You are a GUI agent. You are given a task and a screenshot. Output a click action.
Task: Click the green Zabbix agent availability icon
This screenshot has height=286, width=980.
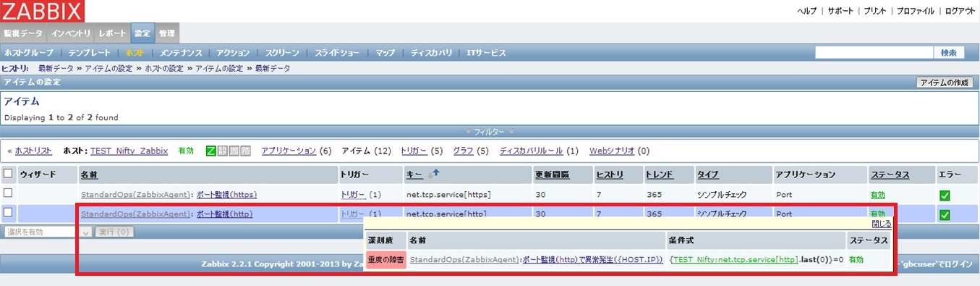(x=210, y=151)
